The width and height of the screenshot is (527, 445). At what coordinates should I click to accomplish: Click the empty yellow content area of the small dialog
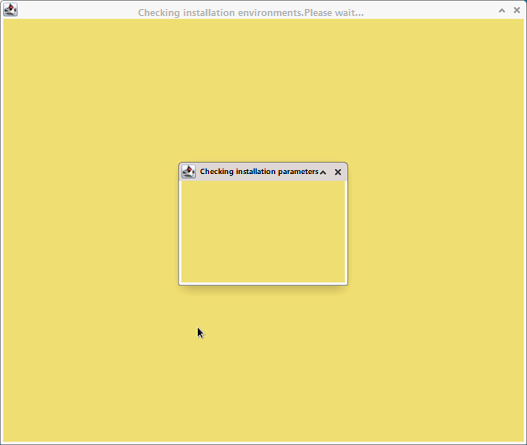click(263, 232)
